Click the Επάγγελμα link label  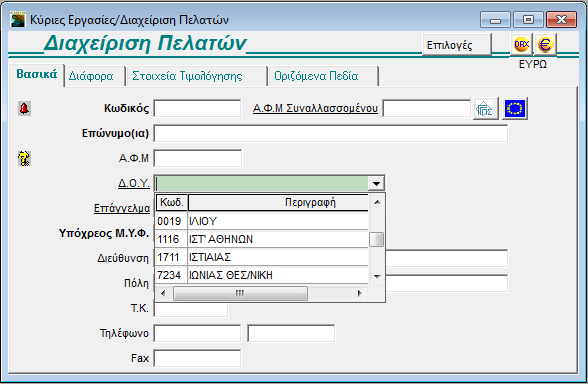tap(122, 208)
